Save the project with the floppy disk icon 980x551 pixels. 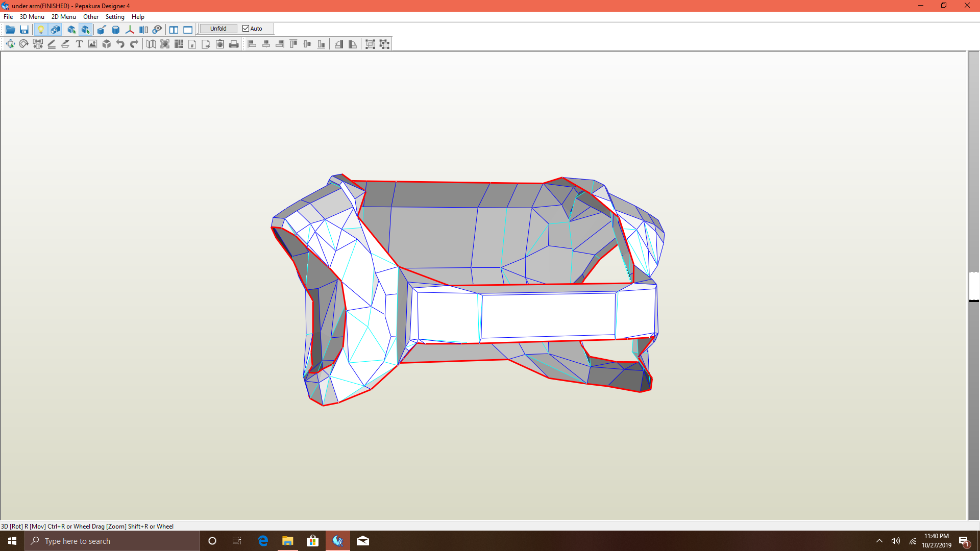point(24,29)
